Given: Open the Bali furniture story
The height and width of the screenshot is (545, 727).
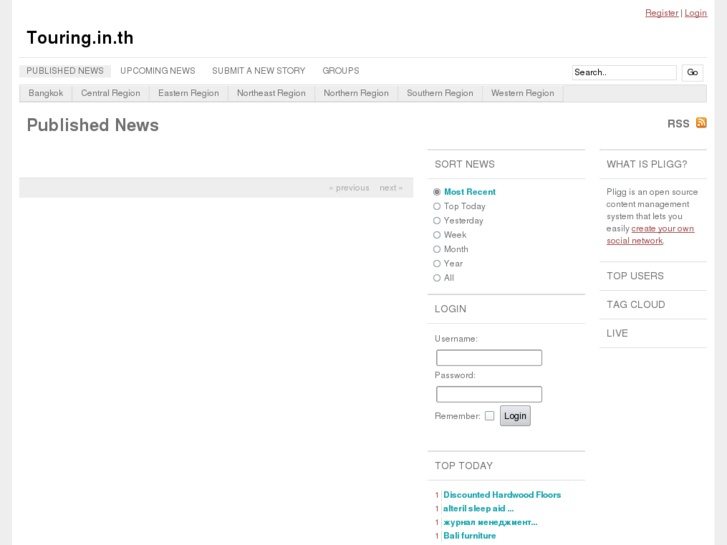Looking at the screenshot, I should 470,536.
